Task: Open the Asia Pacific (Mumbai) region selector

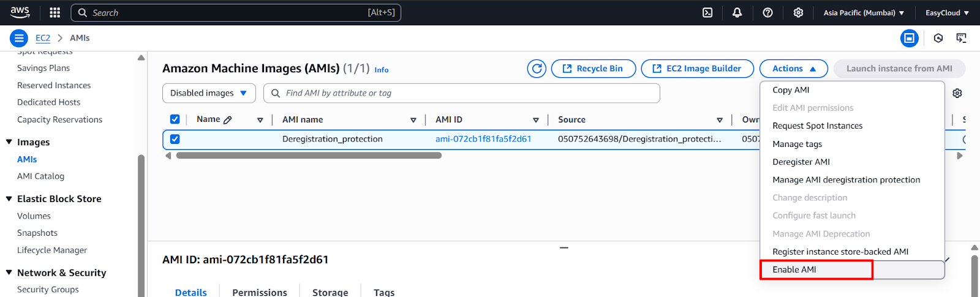Action: point(864,12)
